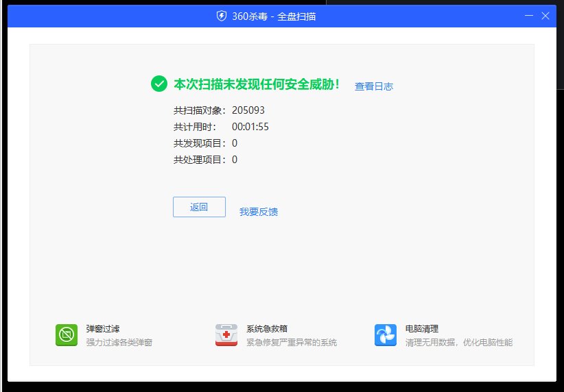564x392 pixels.
Task: Click the 360 shield logo in title bar
Action: pos(221,16)
